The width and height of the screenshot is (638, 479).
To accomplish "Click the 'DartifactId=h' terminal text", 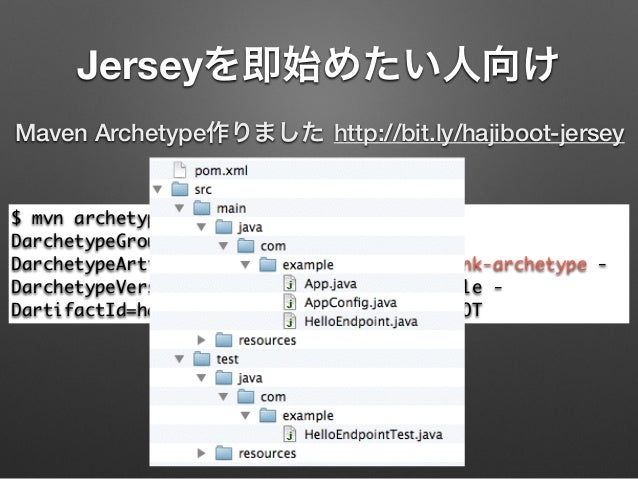I will 80,310.
